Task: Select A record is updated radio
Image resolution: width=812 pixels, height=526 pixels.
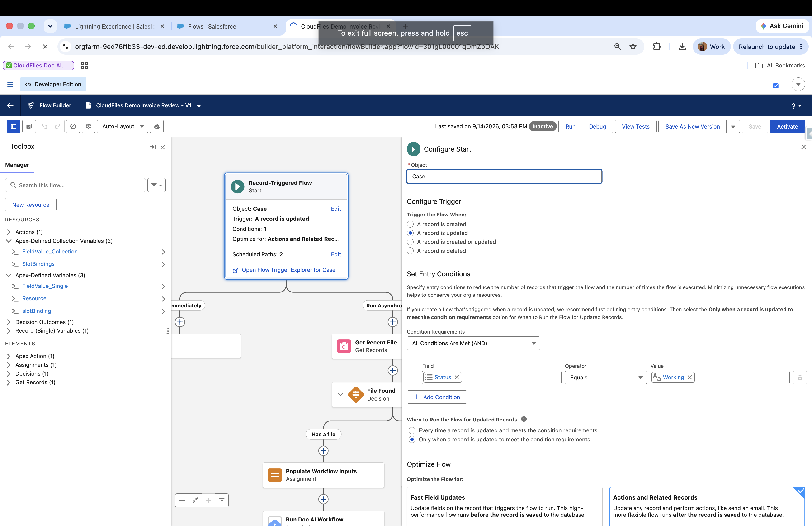Action: 410,233
